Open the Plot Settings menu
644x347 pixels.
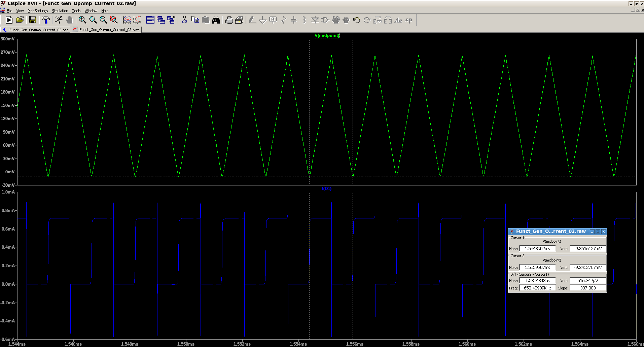click(x=38, y=11)
